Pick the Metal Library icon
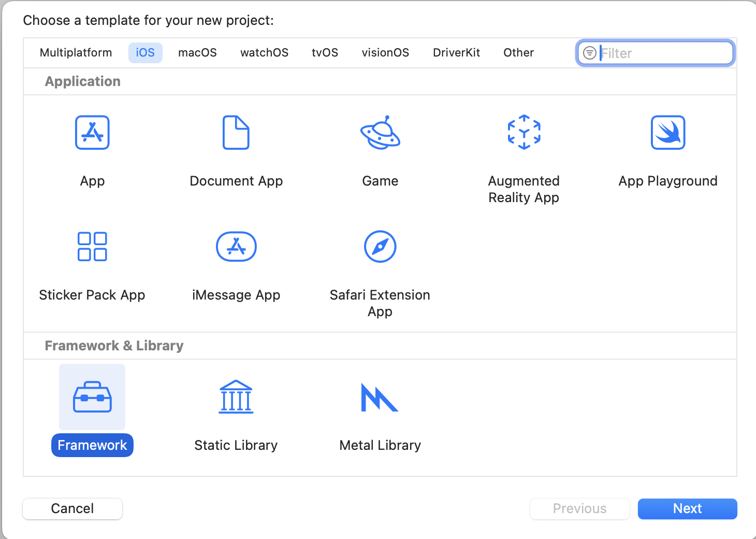 tap(380, 398)
